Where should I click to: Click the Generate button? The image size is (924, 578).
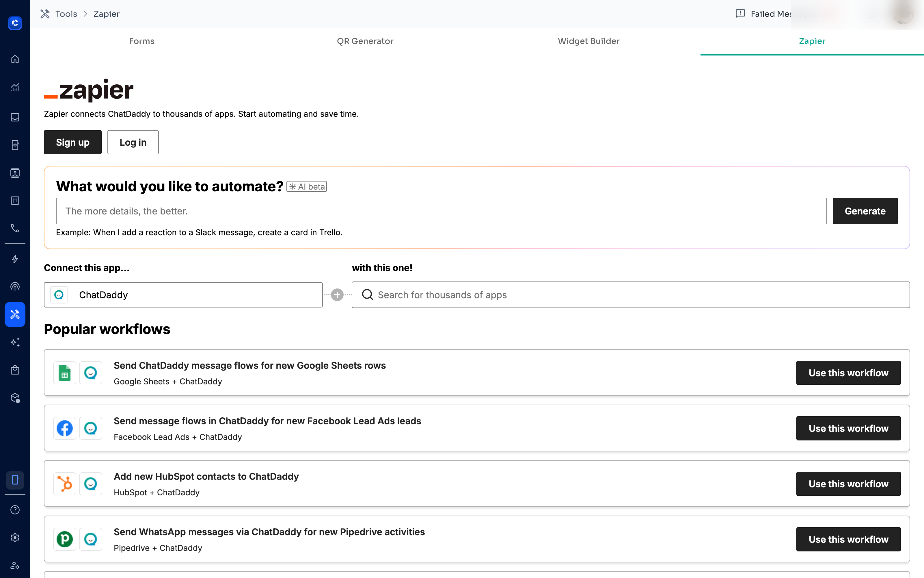tap(865, 211)
